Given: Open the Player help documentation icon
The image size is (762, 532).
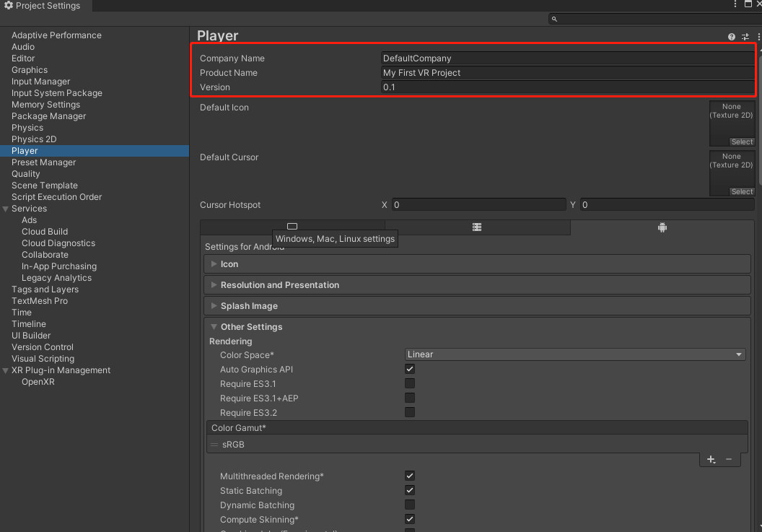Looking at the screenshot, I should tap(732, 37).
